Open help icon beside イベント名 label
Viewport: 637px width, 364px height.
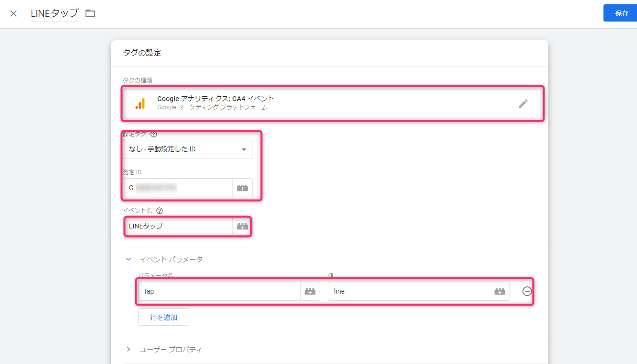tap(160, 210)
